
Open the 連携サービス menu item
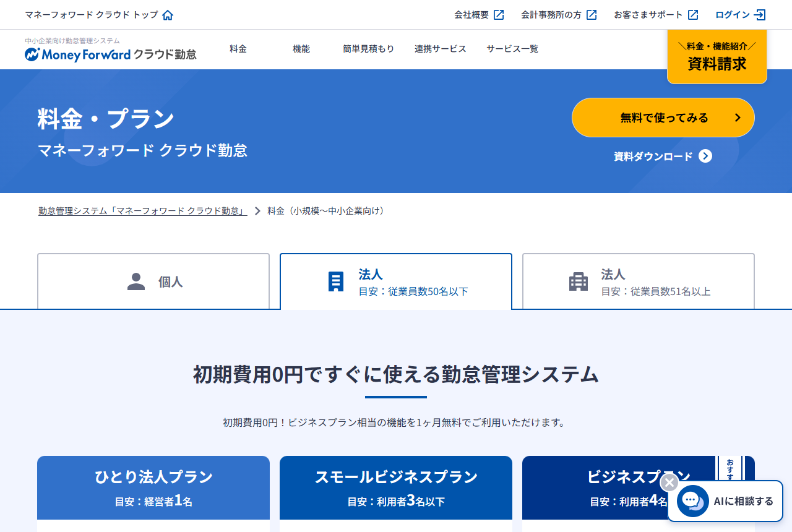coord(441,49)
